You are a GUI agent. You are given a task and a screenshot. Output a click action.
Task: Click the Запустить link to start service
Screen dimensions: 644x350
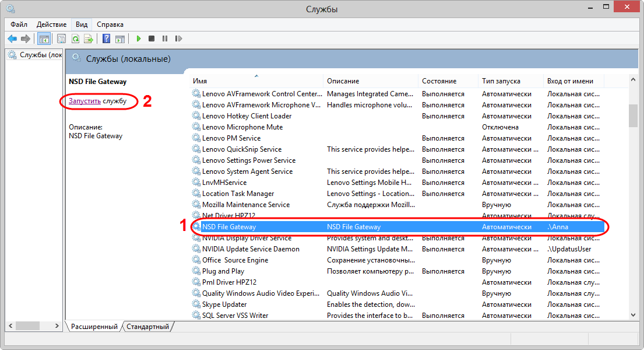pos(85,101)
